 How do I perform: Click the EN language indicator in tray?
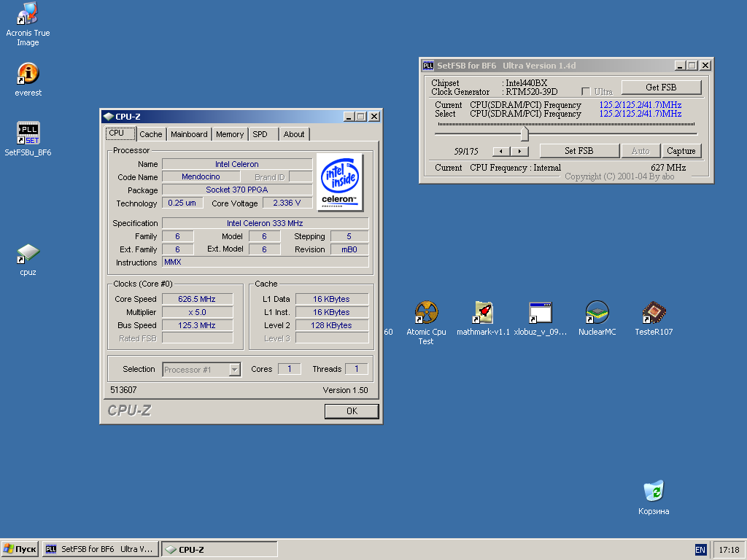coord(700,550)
